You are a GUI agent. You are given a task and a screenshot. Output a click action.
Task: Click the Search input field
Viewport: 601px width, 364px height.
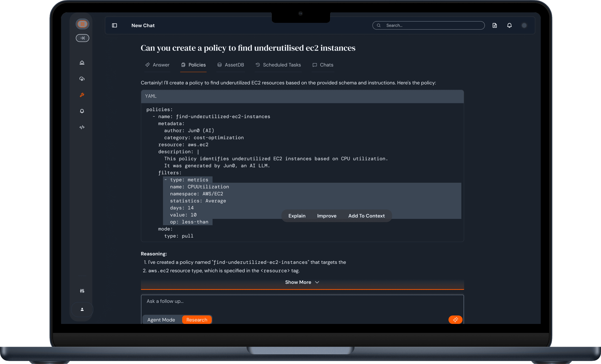432,25
